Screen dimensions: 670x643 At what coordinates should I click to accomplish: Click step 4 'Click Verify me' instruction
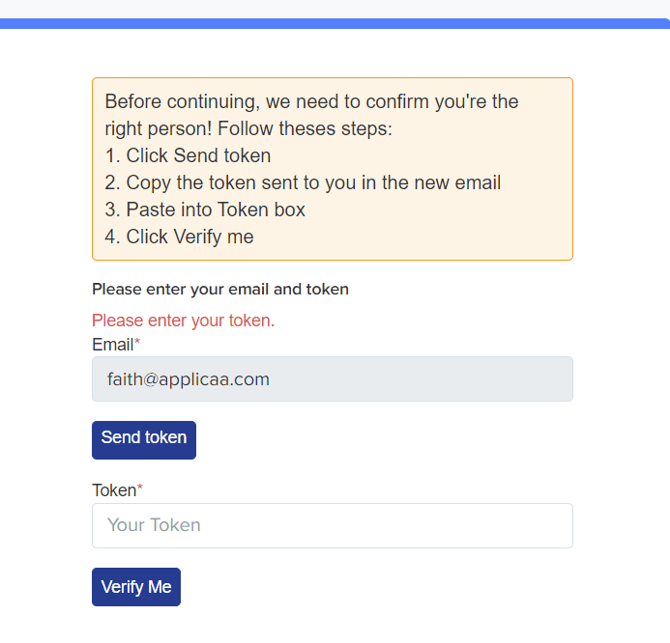coord(179,237)
